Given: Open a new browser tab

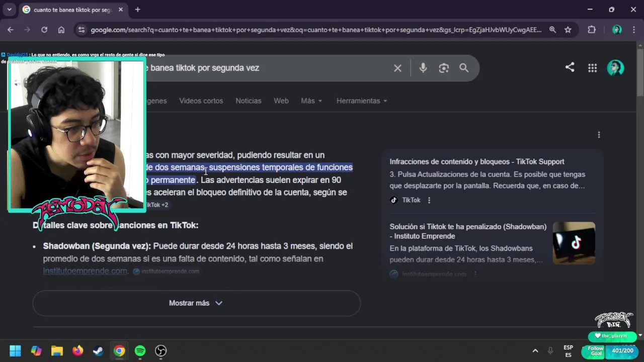Looking at the screenshot, I should pyautogui.click(x=137, y=10).
